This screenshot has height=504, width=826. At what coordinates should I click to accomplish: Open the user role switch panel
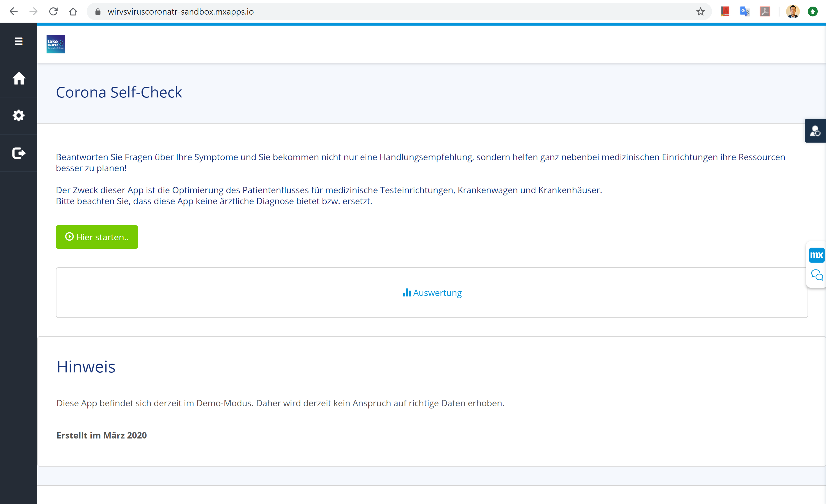coord(815,131)
